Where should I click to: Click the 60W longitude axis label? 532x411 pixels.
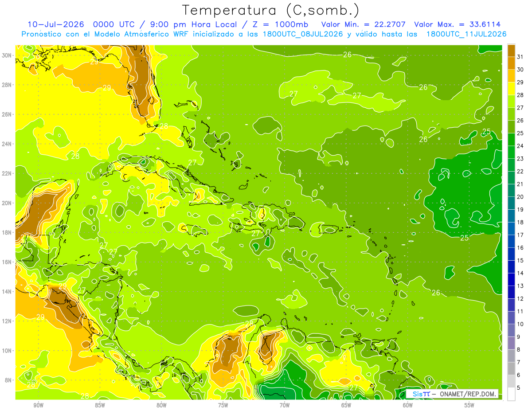click(408, 405)
